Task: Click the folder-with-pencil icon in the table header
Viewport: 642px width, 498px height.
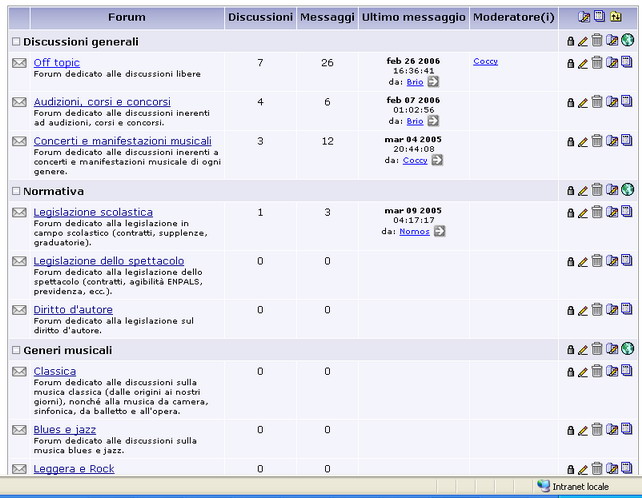Action: coord(584,17)
